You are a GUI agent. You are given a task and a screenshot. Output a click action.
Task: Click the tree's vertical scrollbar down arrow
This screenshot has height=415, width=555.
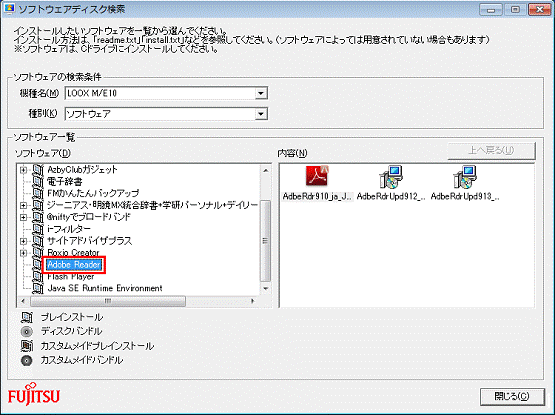coord(265,289)
